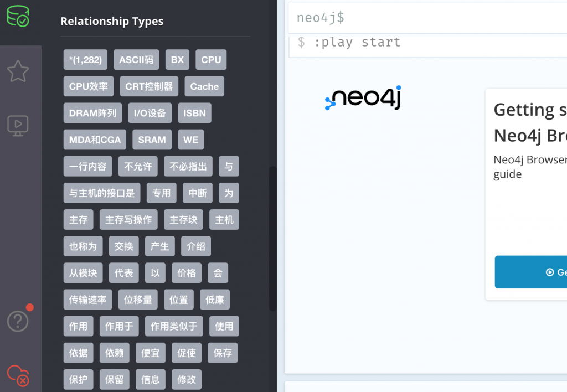The image size is (567, 392).
Task: Select the 主存写操作 relationship tag
Action: [x=128, y=219]
